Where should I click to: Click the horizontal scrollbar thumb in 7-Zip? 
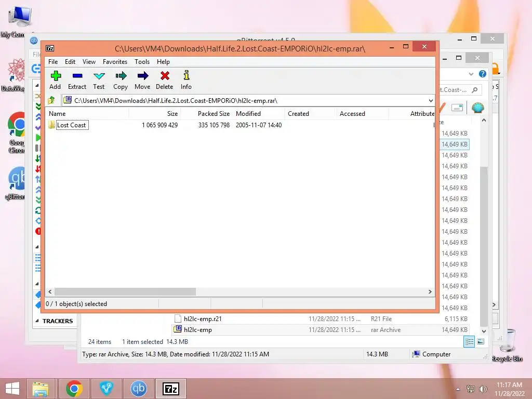[x=125, y=292]
